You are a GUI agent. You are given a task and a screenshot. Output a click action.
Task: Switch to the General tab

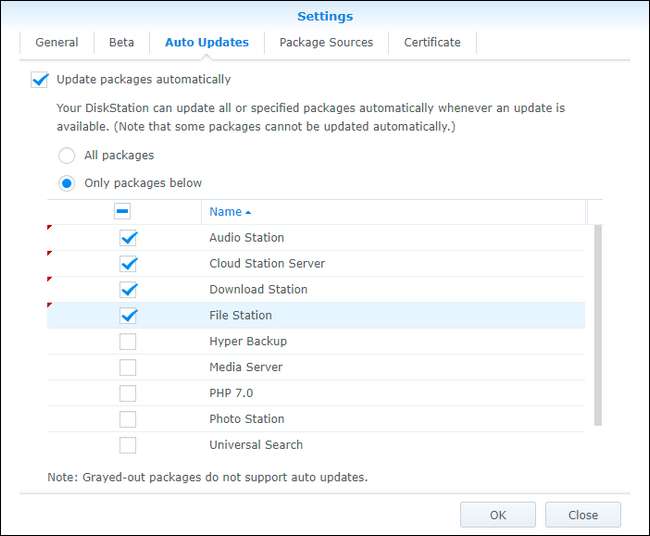[x=57, y=43]
